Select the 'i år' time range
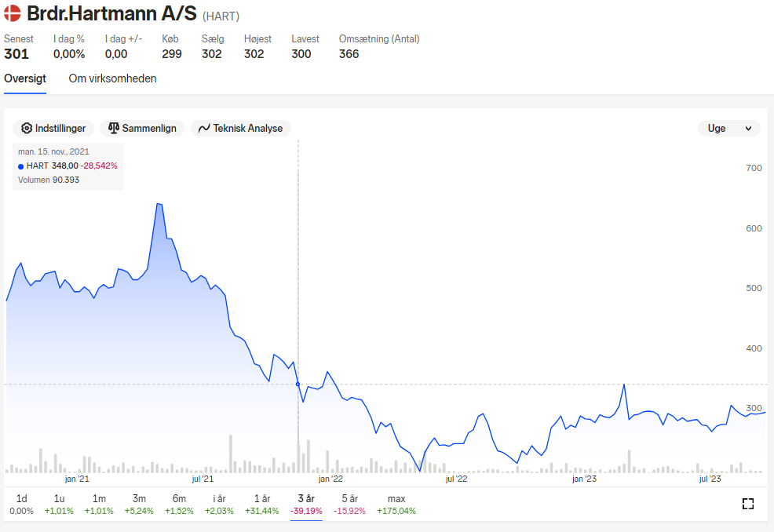 (x=219, y=505)
